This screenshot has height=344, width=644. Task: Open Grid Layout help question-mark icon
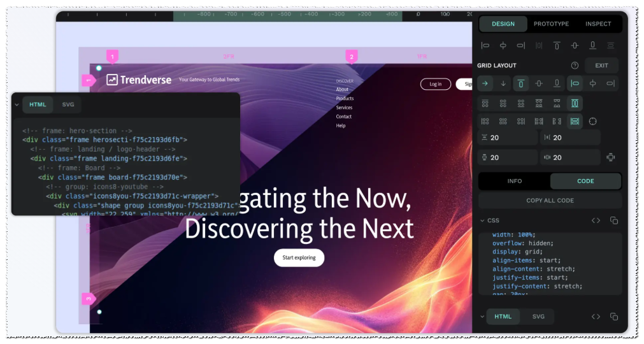point(575,65)
